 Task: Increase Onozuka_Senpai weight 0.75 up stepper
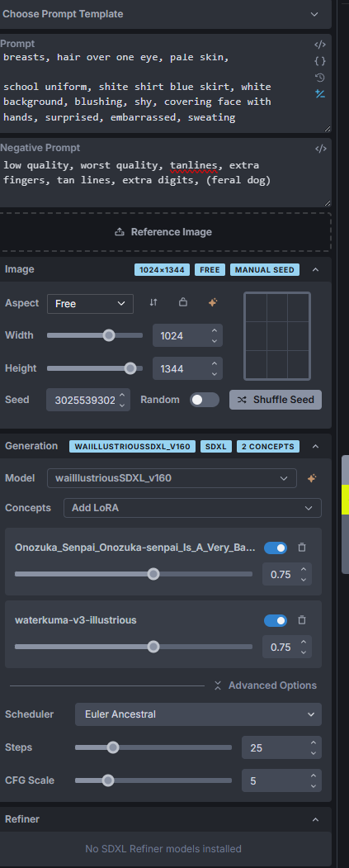[x=303, y=569]
